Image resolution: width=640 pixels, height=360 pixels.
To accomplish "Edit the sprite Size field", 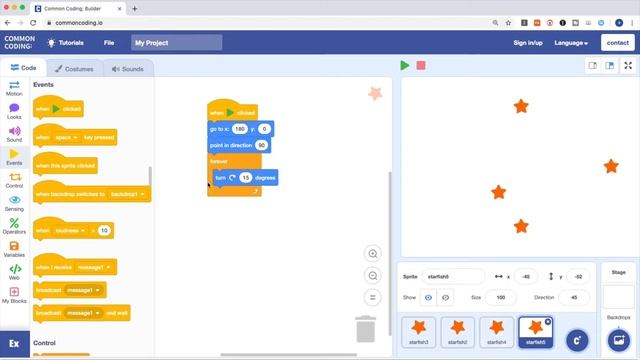I will pos(501,298).
